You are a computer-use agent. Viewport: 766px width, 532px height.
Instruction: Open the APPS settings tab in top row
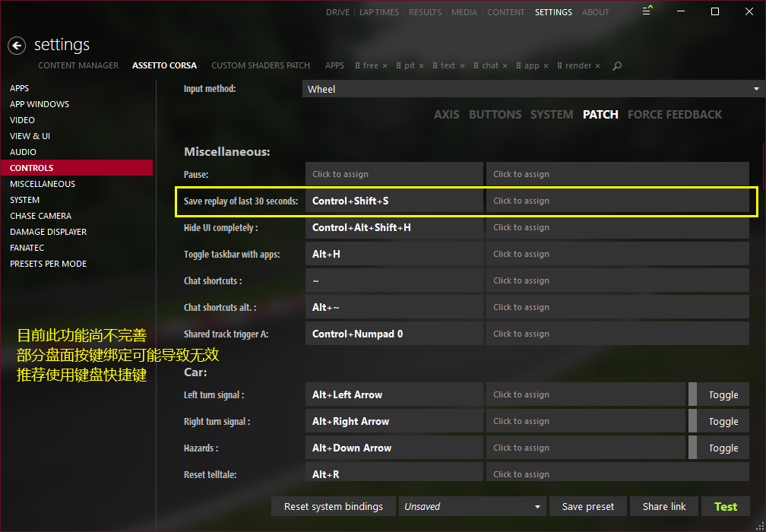(334, 65)
